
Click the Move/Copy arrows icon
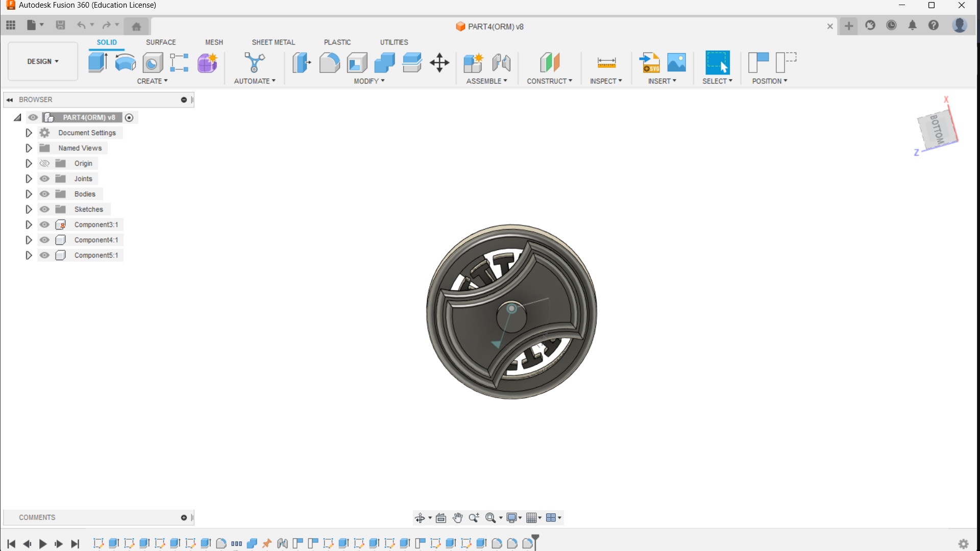tap(439, 62)
